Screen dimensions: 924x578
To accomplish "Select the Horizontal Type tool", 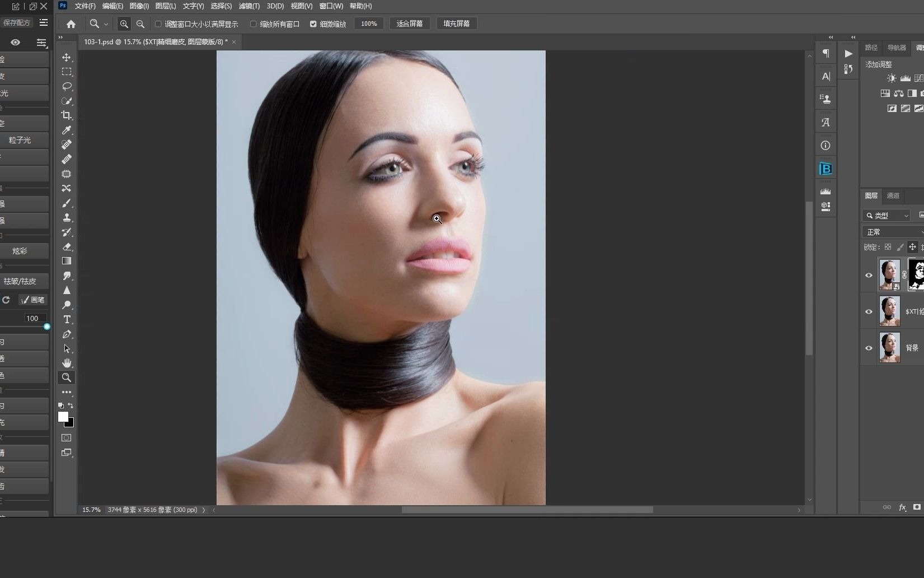I will click(67, 319).
